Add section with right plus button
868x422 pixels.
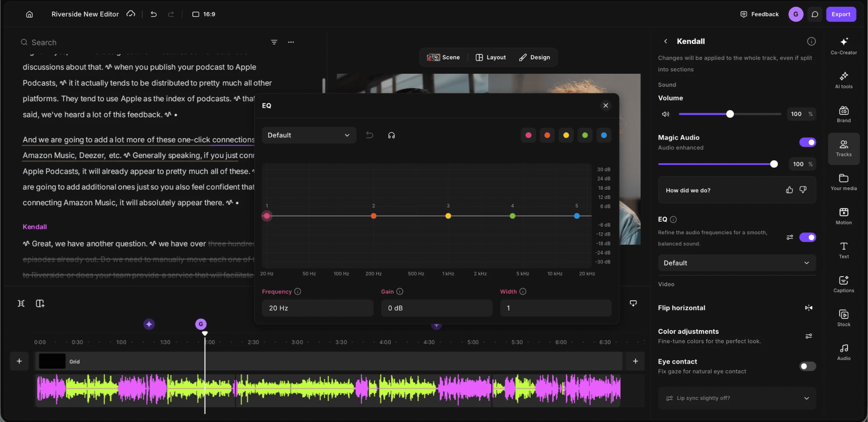(x=635, y=361)
